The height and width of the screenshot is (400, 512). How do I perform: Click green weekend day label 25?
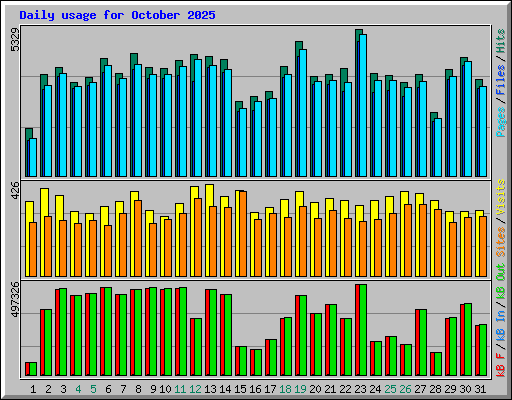coord(390,389)
